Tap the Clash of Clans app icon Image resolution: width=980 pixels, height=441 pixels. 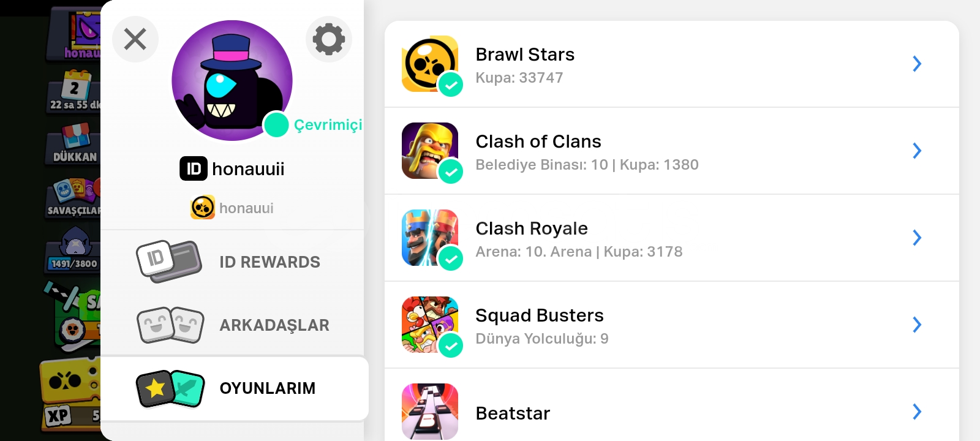430,151
